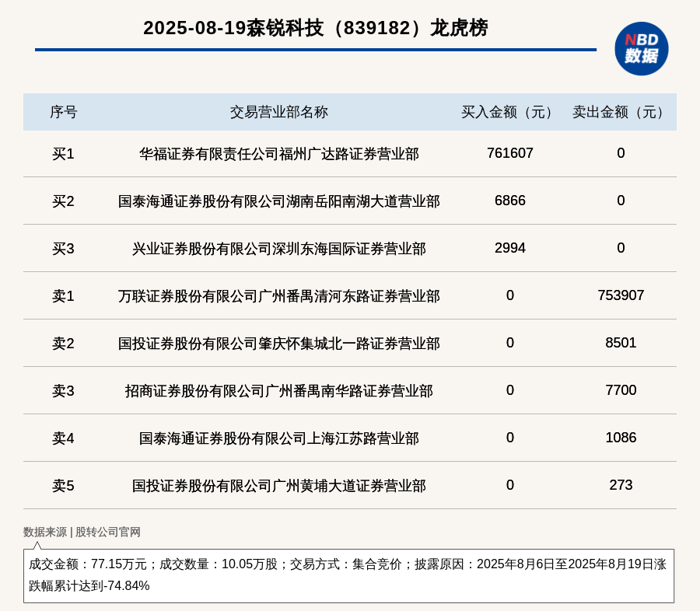Select the sell amount 7700
The image size is (700, 611).
point(621,390)
